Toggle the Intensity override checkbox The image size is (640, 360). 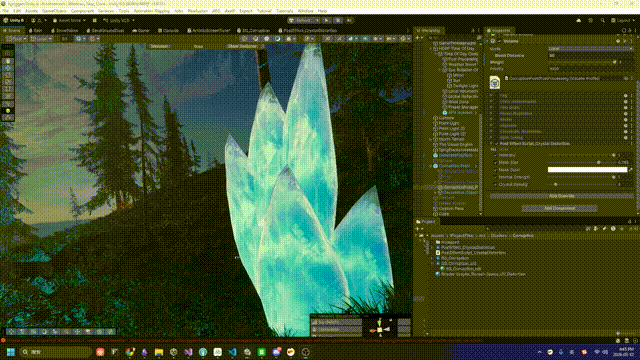click(496, 155)
